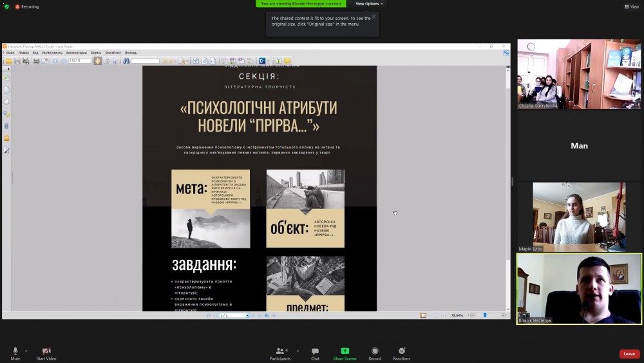The width and height of the screenshot is (644, 363).
Task: Start Video in the Zoom toolbar
Action: point(46,353)
